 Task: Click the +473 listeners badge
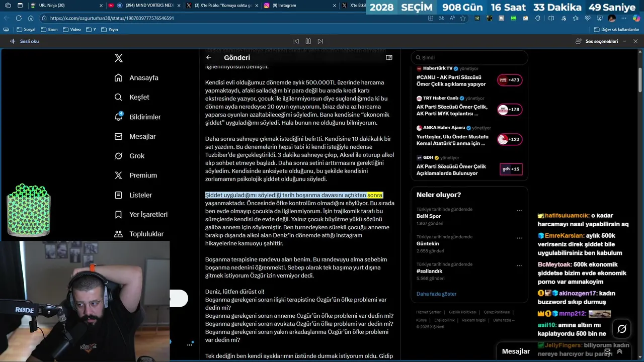(x=510, y=80)
